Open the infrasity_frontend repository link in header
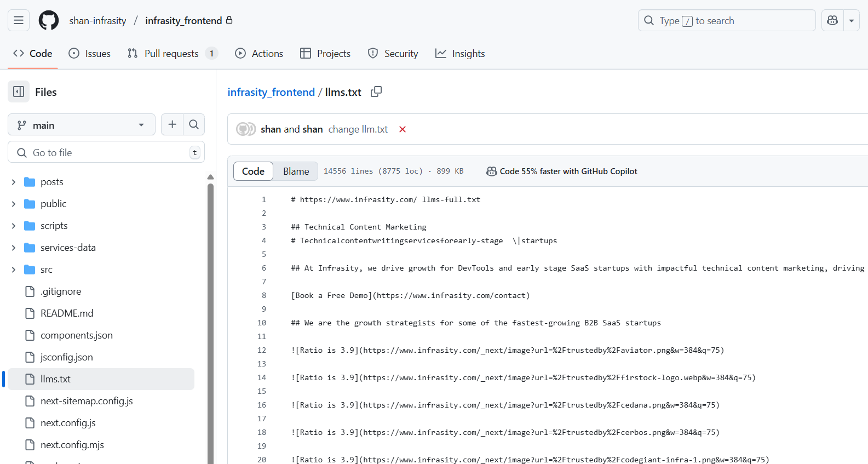This screenshot has height=464, width=868. tap(183, 20)
